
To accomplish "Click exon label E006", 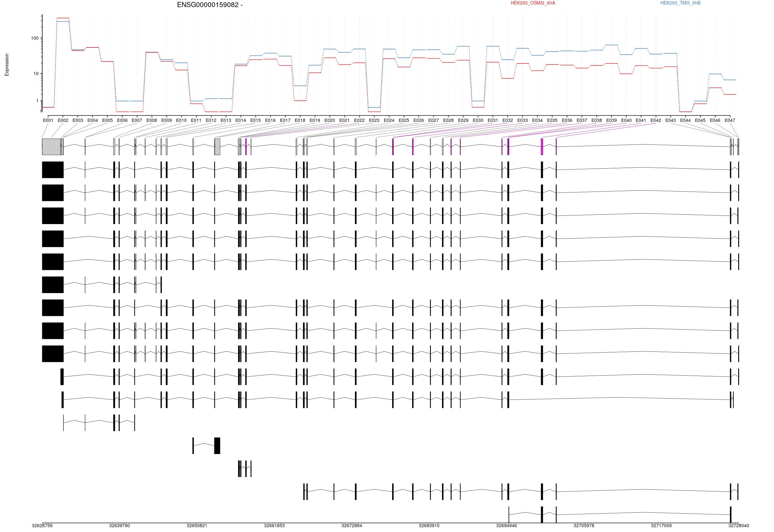I will pyautogui.click(x=122, y=120).
